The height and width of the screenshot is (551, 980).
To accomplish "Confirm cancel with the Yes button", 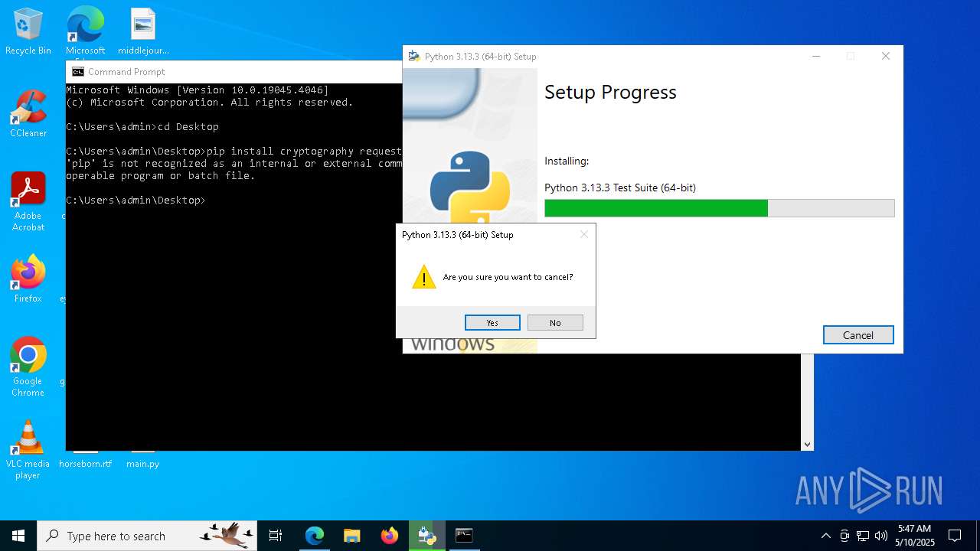I will pos(492,323).
